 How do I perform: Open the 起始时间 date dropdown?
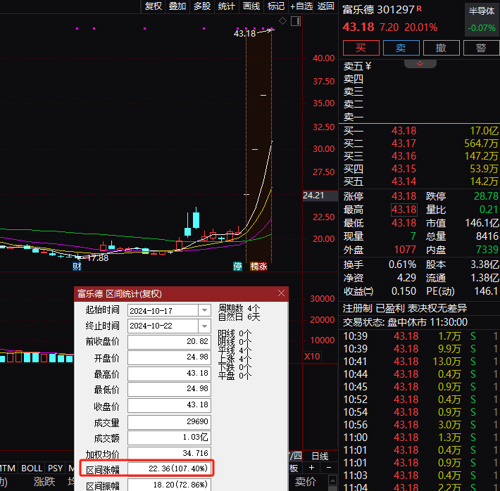(x=204, y=310)
